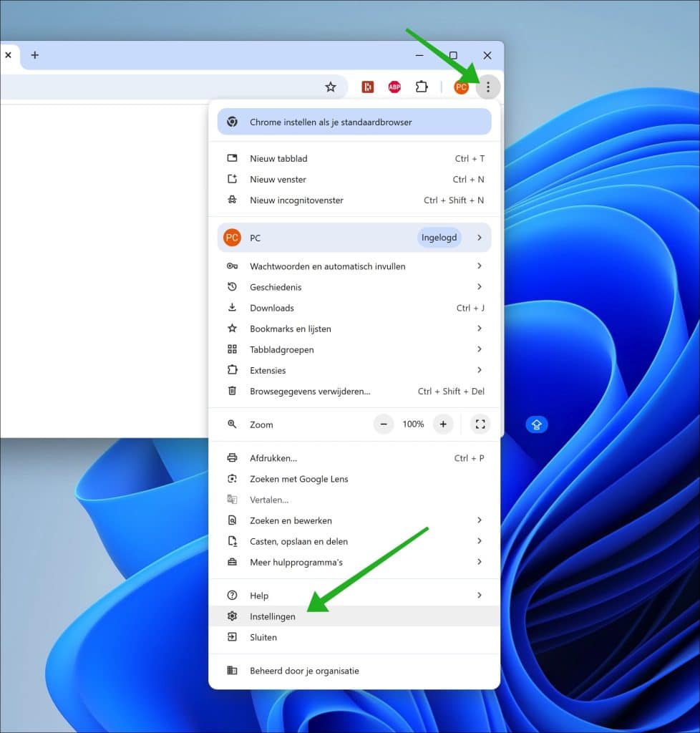Expand PC profile submenu chevron
The height and width of the screenshot is (733, 700).
[x=480, y=238]
